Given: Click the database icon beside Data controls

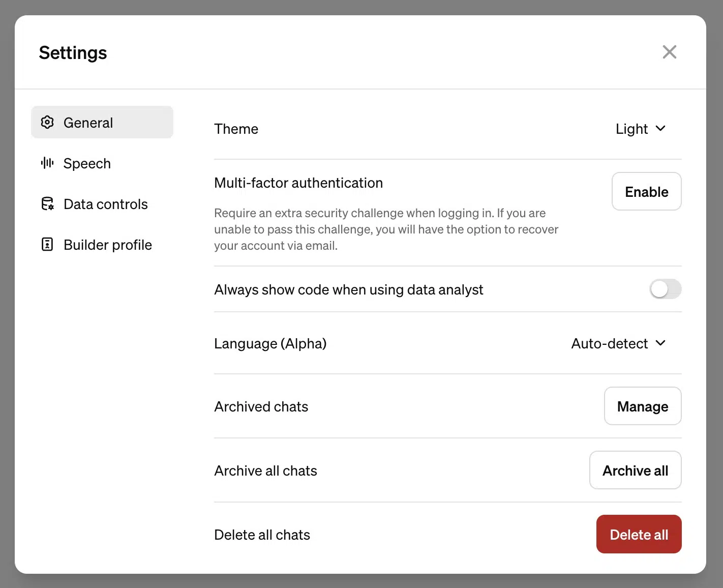Looking at the screenshot, I should 47,203.
